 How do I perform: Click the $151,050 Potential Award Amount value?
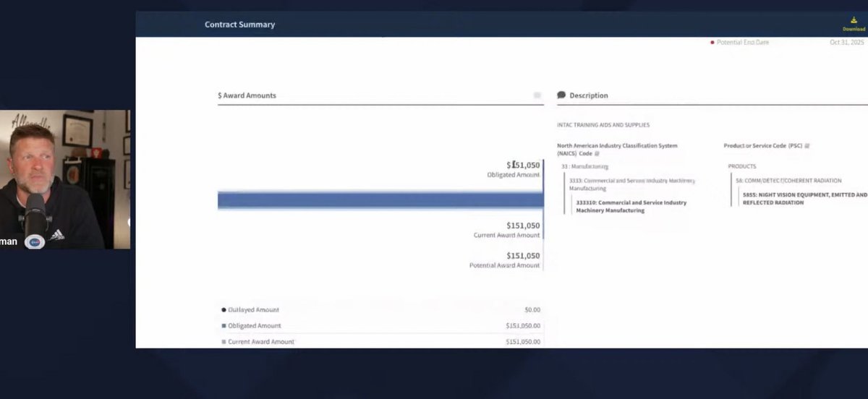[x=523, y=256]
